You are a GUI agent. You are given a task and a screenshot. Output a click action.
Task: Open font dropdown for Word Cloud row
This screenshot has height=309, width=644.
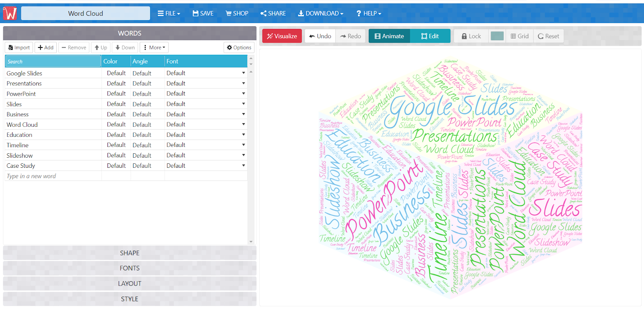(x=244, y=124)
